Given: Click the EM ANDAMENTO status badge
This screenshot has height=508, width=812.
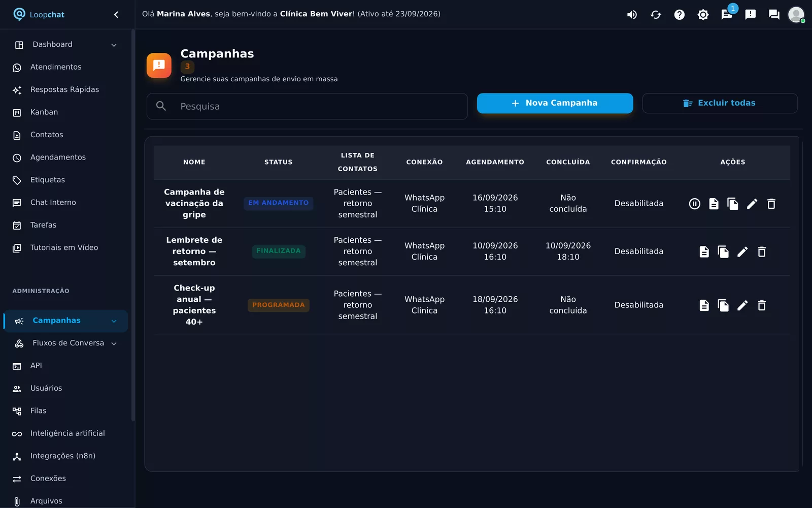Looking at the screenshot, I should pyautogui.click(x=278, y=203).
